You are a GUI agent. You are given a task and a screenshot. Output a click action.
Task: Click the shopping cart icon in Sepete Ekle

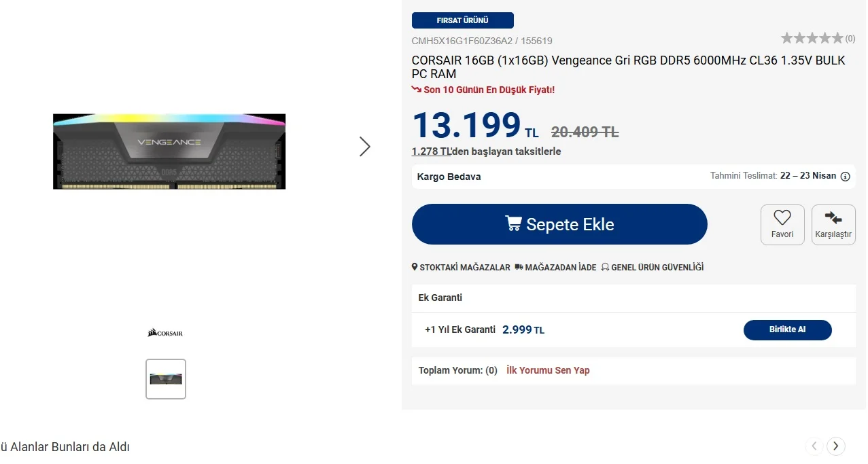point(513,224)
